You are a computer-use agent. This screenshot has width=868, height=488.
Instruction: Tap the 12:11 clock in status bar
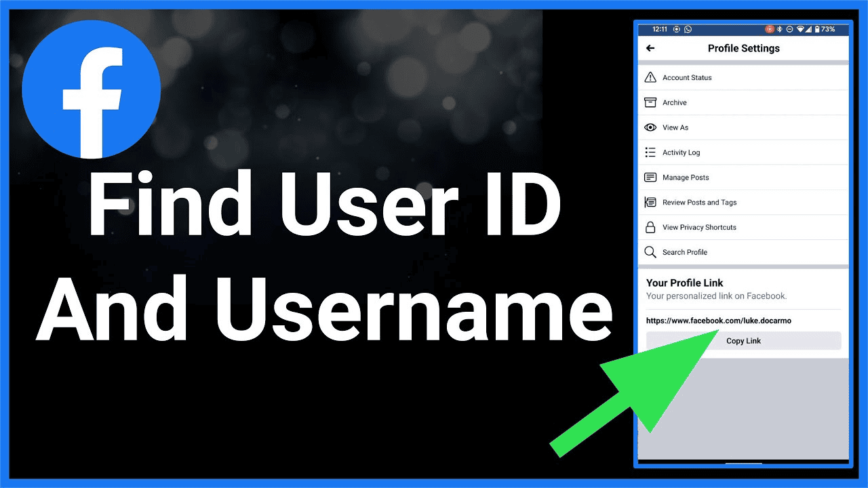pos(660,29)
